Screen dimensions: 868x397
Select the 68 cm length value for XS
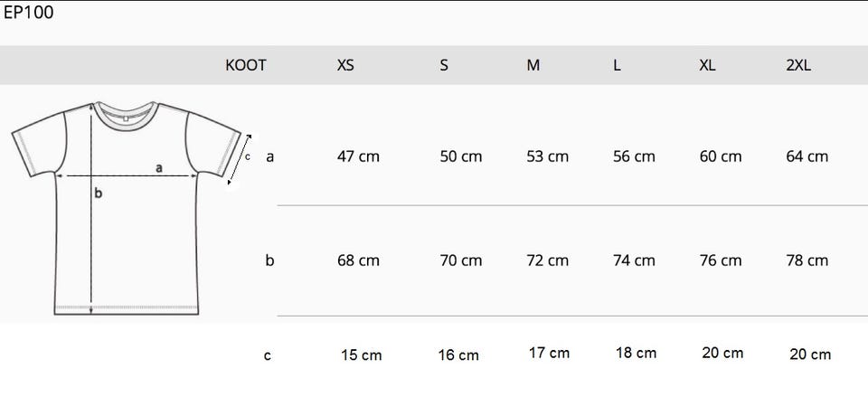click(x=358, y=260)
